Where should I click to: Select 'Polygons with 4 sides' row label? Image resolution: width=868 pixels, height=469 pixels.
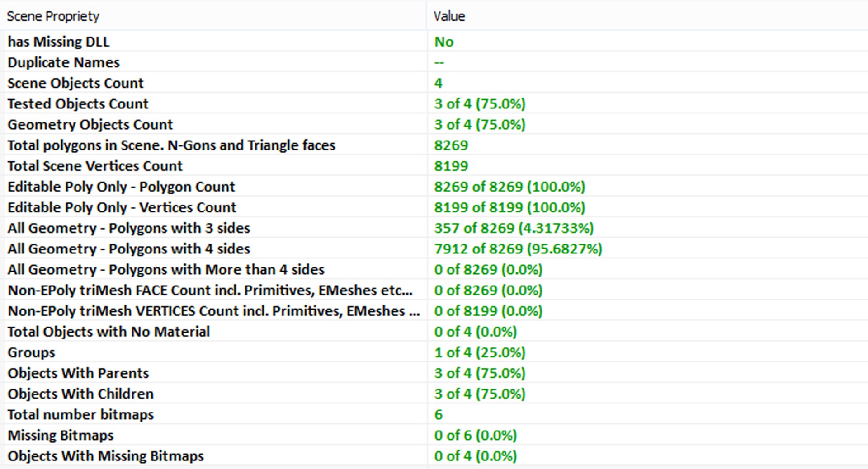pos(129,249)
